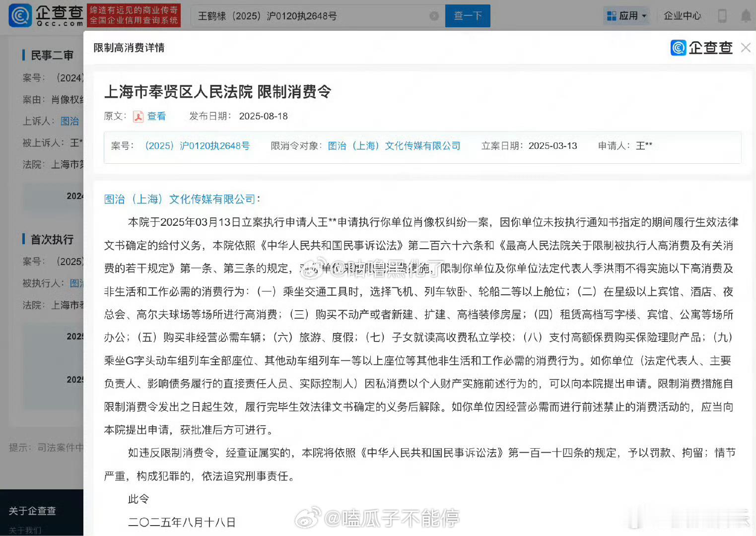Viewport: 756px width, 536px height.
Task: Click the red slogan banner beside the logo
Action: 134,16
